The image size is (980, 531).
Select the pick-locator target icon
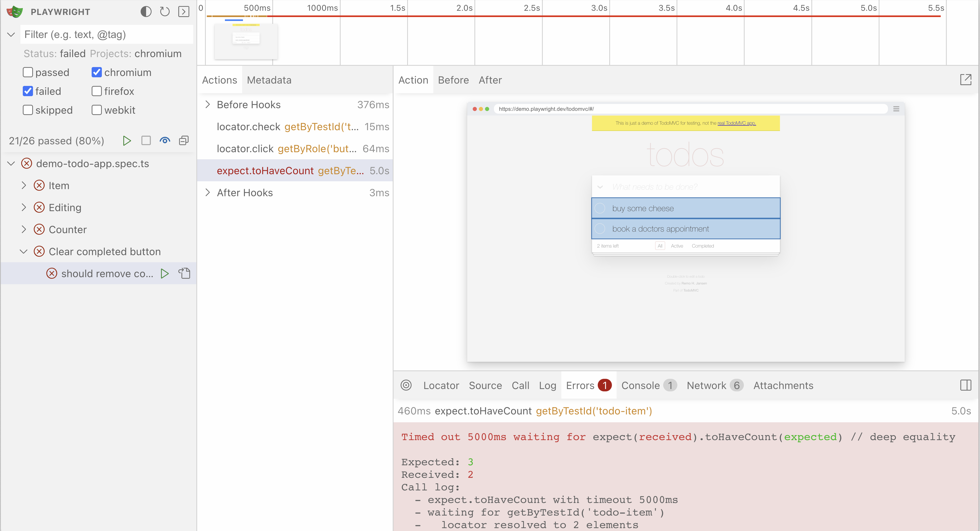click(406, 385)
